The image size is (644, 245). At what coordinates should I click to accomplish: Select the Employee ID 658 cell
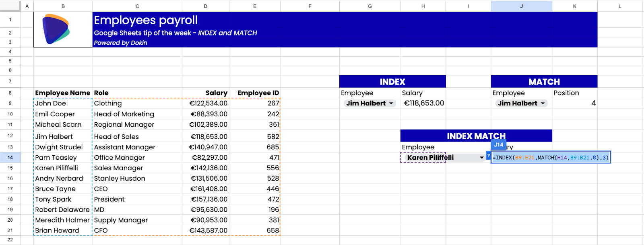255,231
